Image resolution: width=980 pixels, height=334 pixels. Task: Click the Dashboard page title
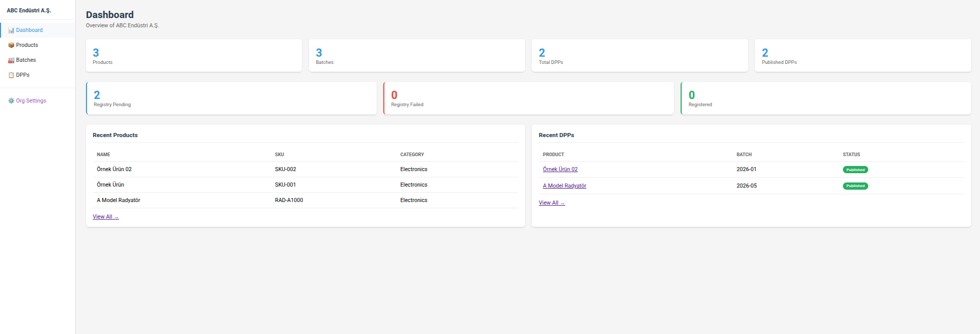click(110, 15)
